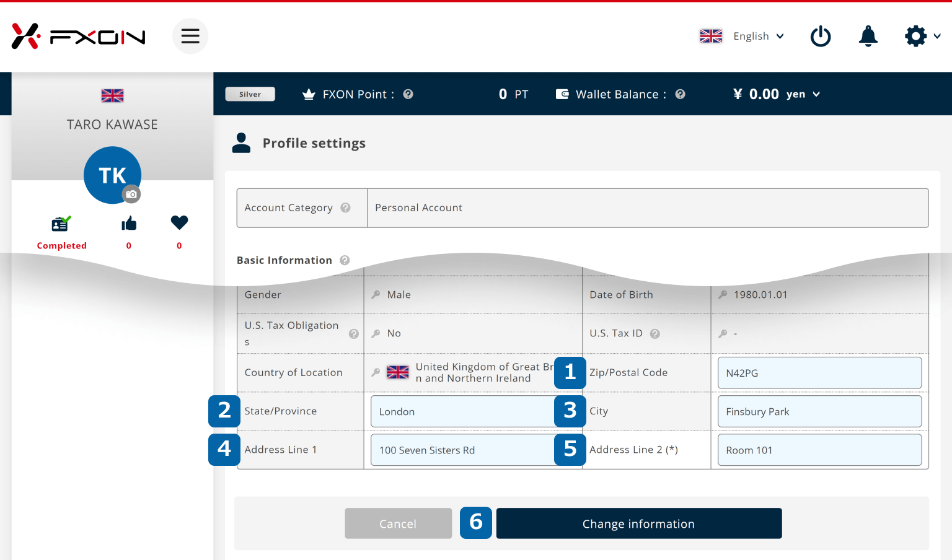Open the Account Category help icon

pos(345,208)
